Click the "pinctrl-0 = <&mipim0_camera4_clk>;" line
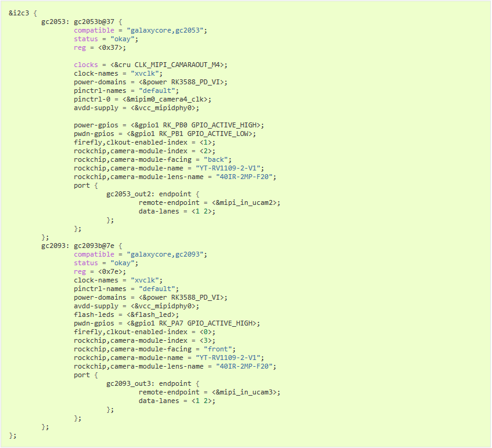 tap(143, 100)
